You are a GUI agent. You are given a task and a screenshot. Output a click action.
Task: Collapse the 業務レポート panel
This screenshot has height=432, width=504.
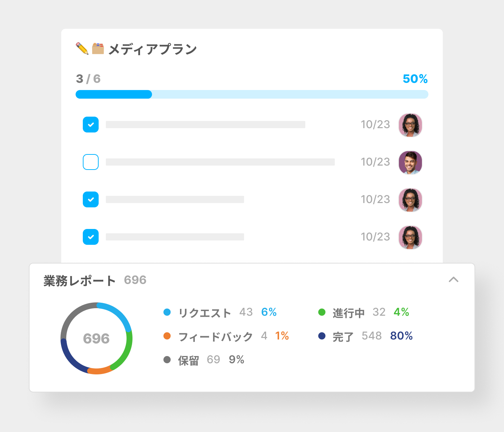click(x=454, y=280)
